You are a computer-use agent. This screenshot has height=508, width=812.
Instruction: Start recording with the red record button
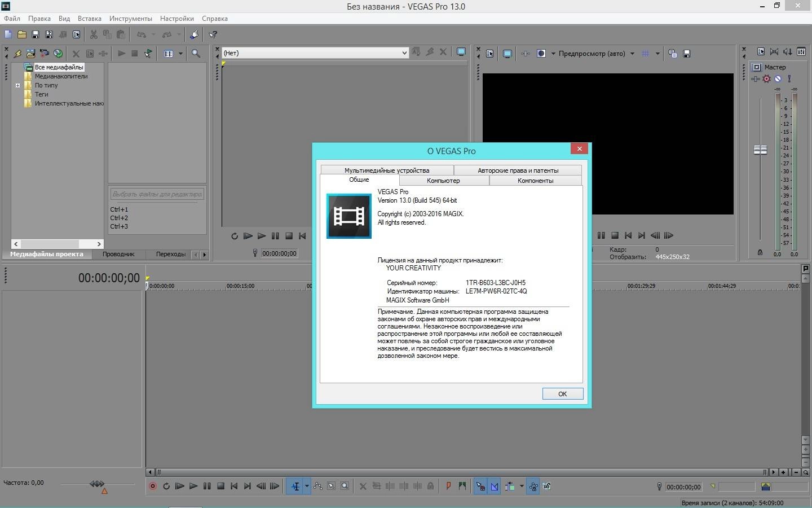click(153, 486)
